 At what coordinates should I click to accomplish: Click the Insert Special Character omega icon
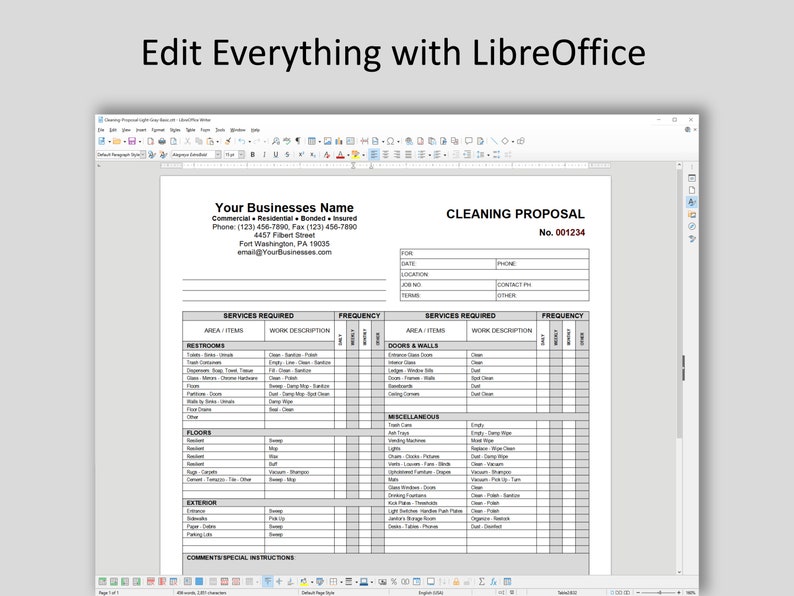point(390,141)
